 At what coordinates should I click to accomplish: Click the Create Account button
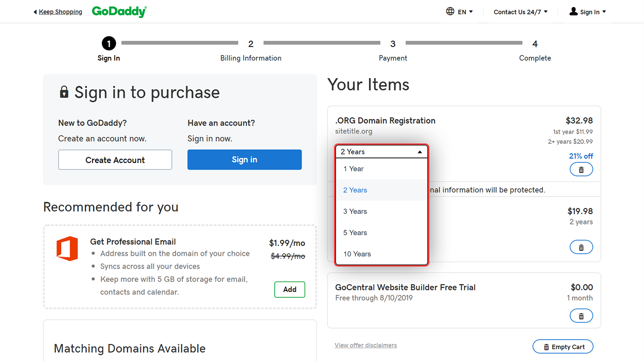pyautogui.click(x=115, y=160)
